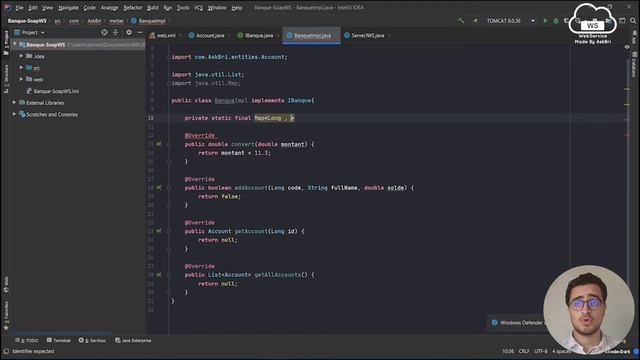Open the Web tool window side button
The height and width of the screenshot is (360, 640).
[x=6, y=284]
